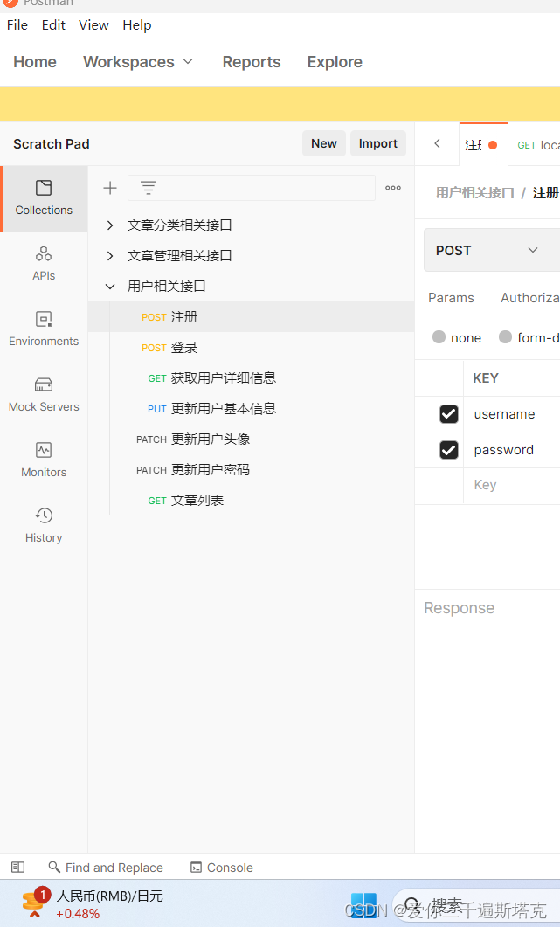
Task: Open the Monitors sidebar panel
Action: coord(44,460)
